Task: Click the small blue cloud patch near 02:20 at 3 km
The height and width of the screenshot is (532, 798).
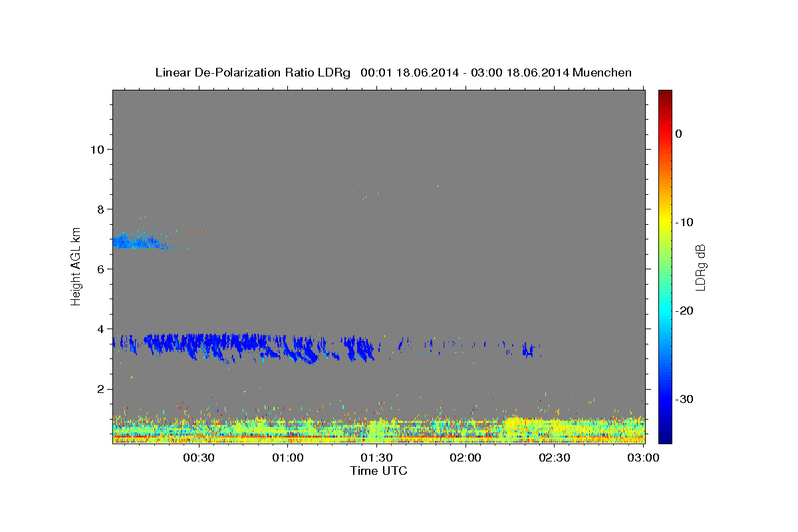Action: (529, 350)
